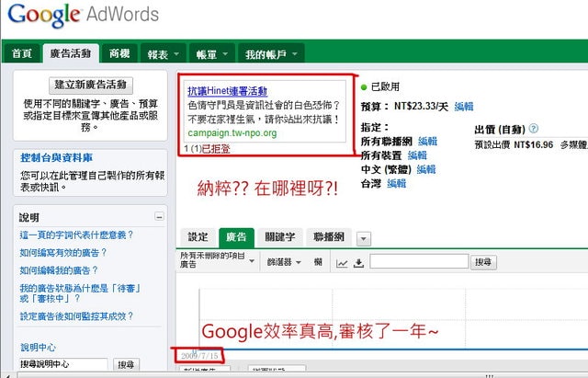Click the 欄 columns button
The width and height of the screenshot is (588, 378).
[318, 262]
